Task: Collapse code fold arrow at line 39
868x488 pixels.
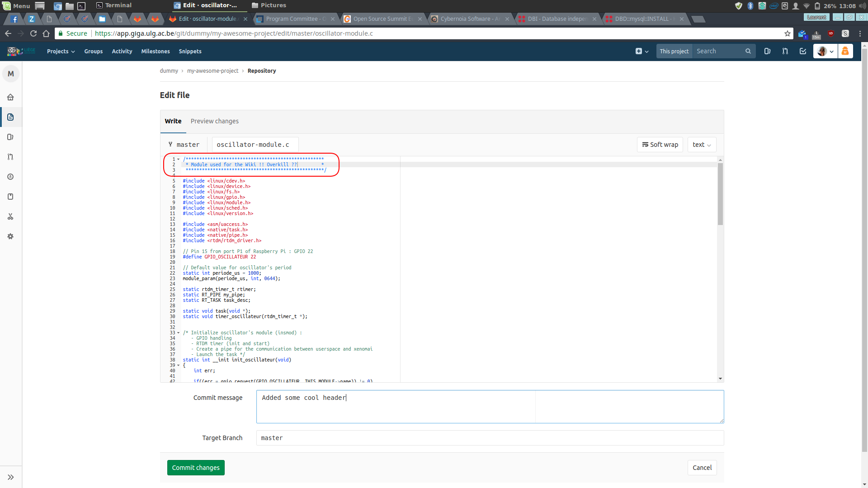Action: pos(178,365)
